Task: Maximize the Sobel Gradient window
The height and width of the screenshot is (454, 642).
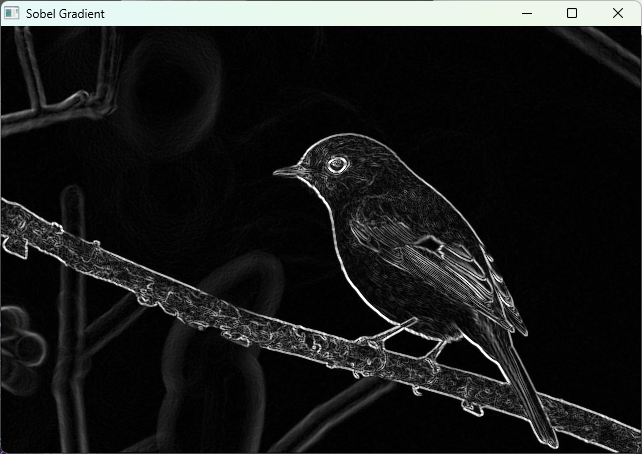Action: [572, 13]
